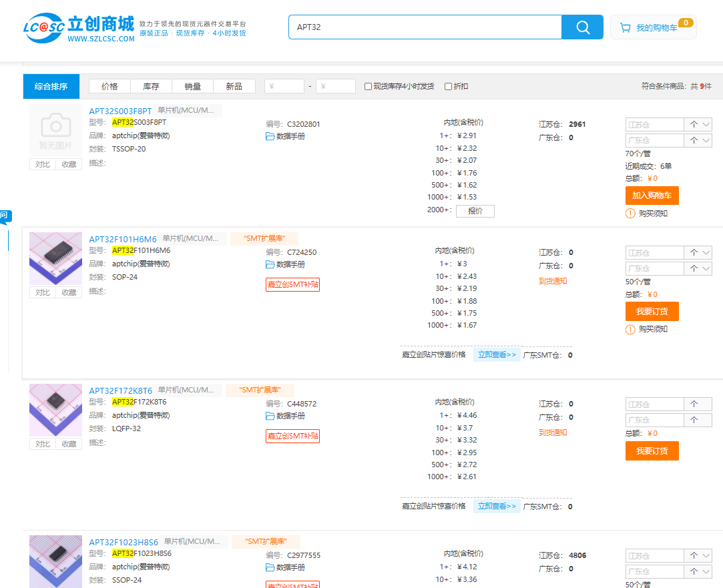Click the no-image placeholder of APT32S003F8PT

click(56, 131)
